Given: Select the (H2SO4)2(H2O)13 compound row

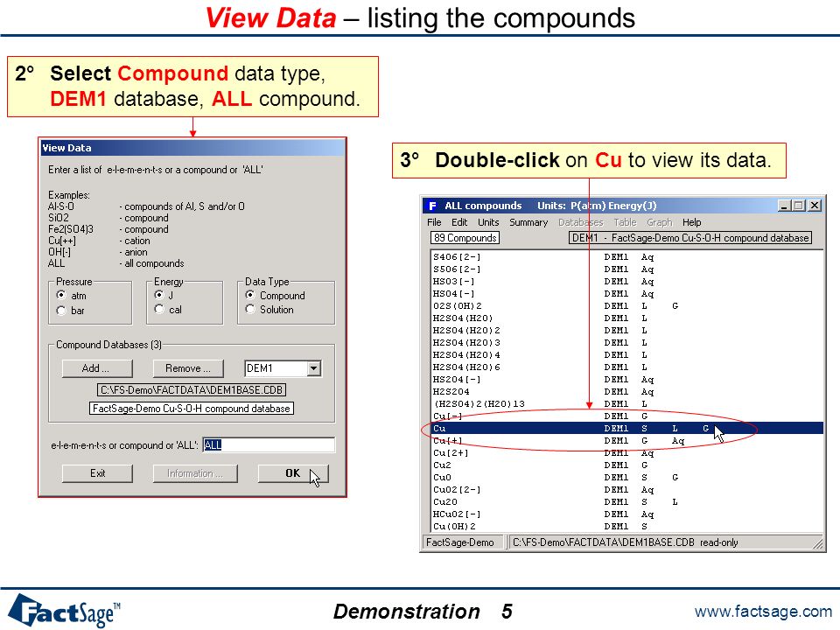Looking at the screenshot, I should point(626,404).
